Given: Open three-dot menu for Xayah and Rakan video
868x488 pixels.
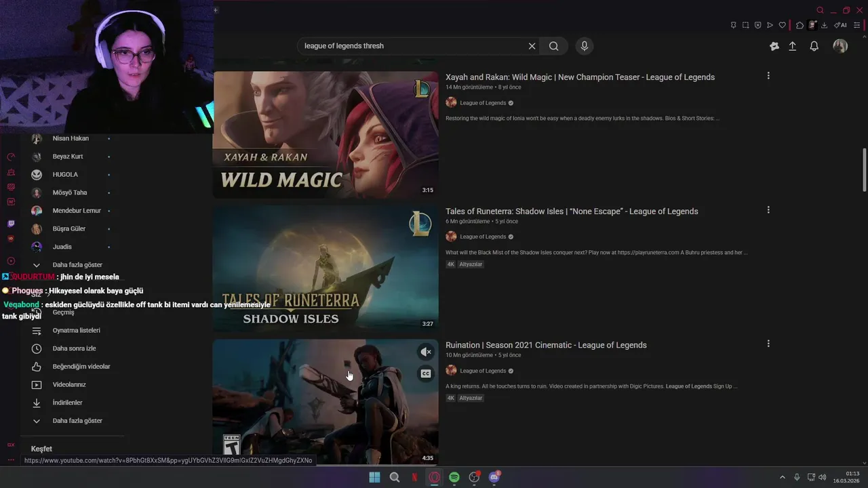Looking at the screenshot, I should pos(768,76).
